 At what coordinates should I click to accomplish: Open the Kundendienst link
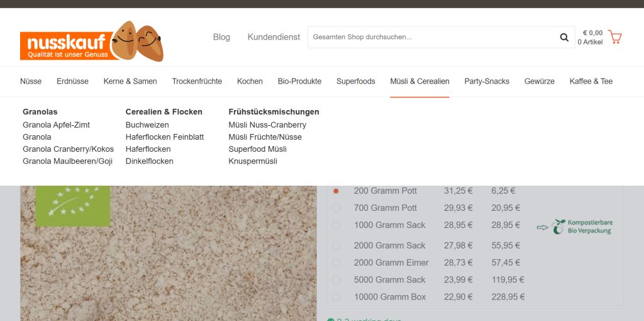pyautogui.click(x=274, y=37)
